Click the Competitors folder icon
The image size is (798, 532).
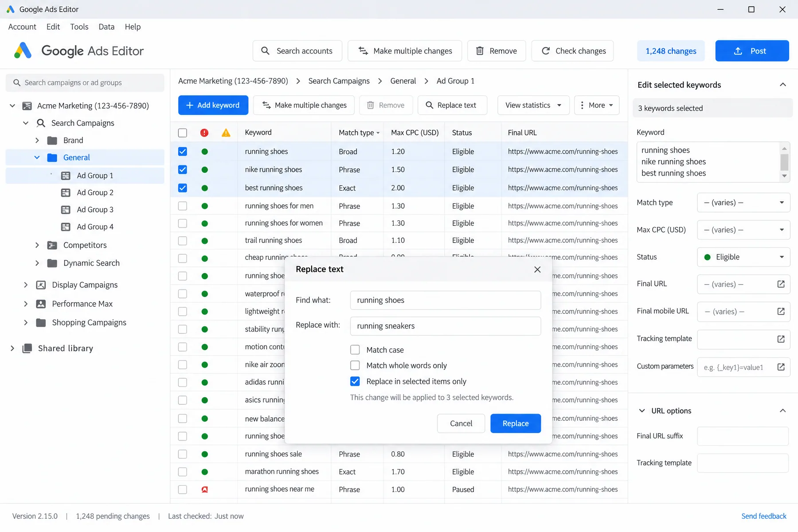click(x=52, y=245)
